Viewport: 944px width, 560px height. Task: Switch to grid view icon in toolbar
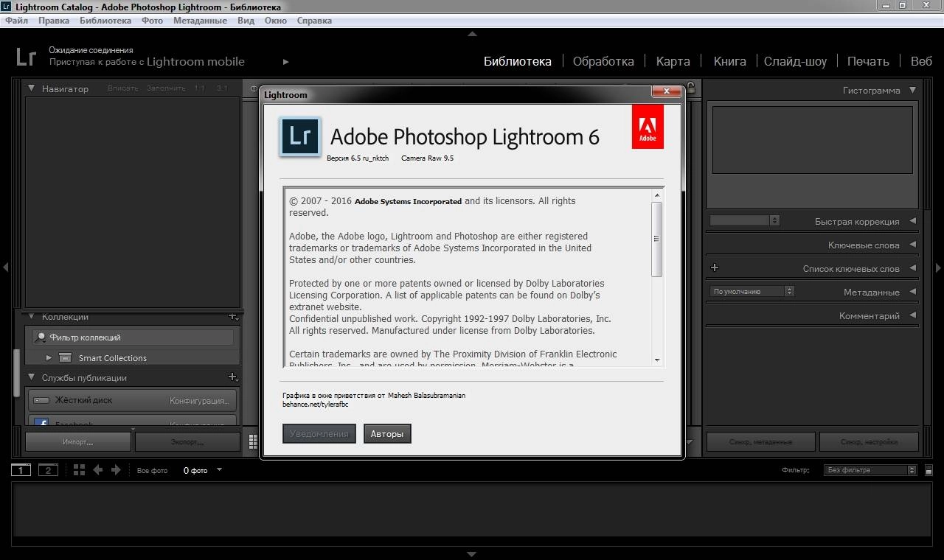pos(253,441)
